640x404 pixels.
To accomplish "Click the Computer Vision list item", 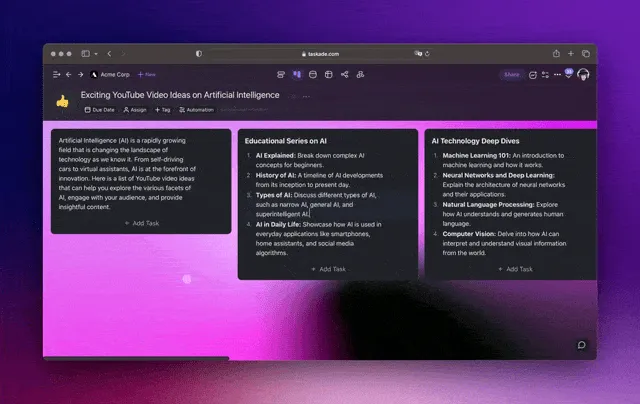I will coord(504,244).
